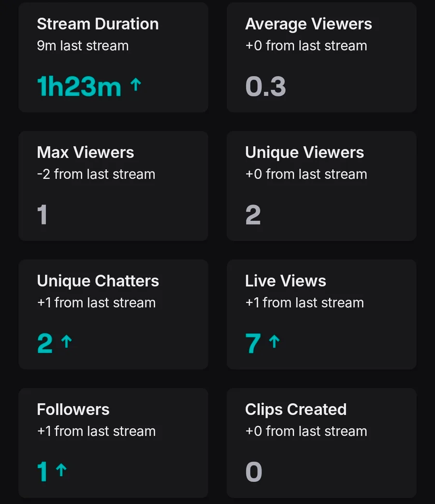Screen dimensions: 435x504
Task: Open the Unique Viewers heading
Action: click(304, 153)
